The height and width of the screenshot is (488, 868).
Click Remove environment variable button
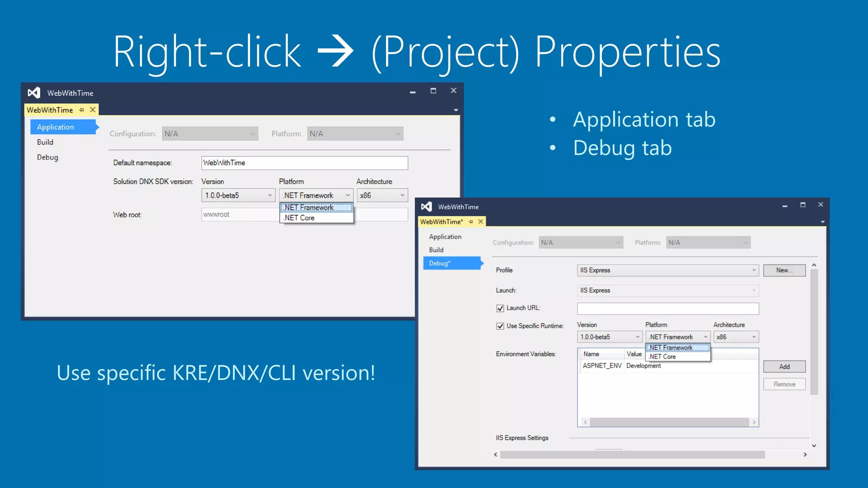click(785, 384)
